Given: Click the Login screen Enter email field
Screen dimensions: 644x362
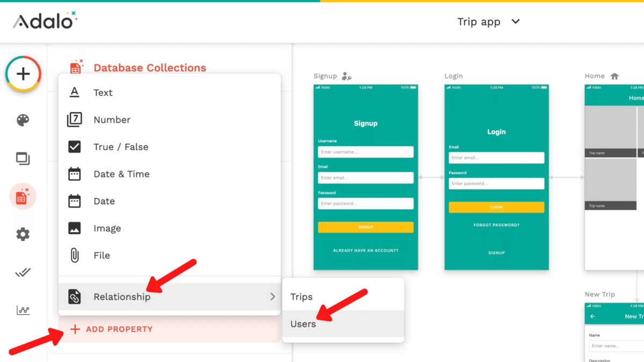Looking at the screenshot, I should [x=496, y=158].
